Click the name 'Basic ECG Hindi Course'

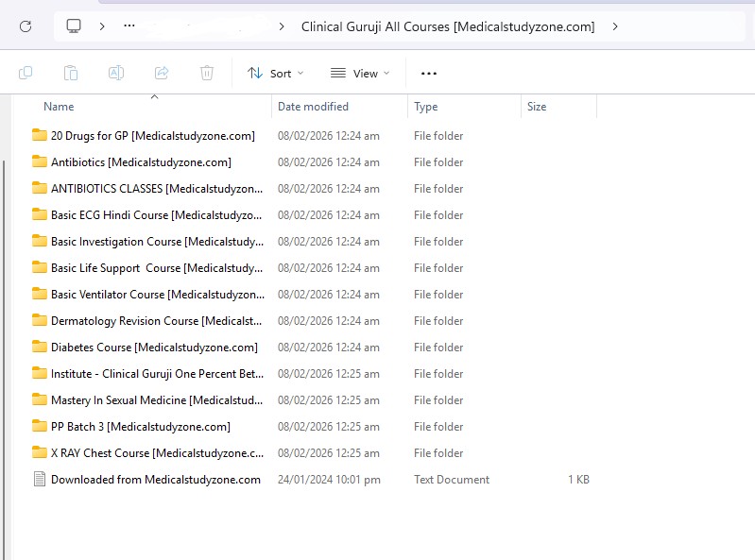pos(110,215)
